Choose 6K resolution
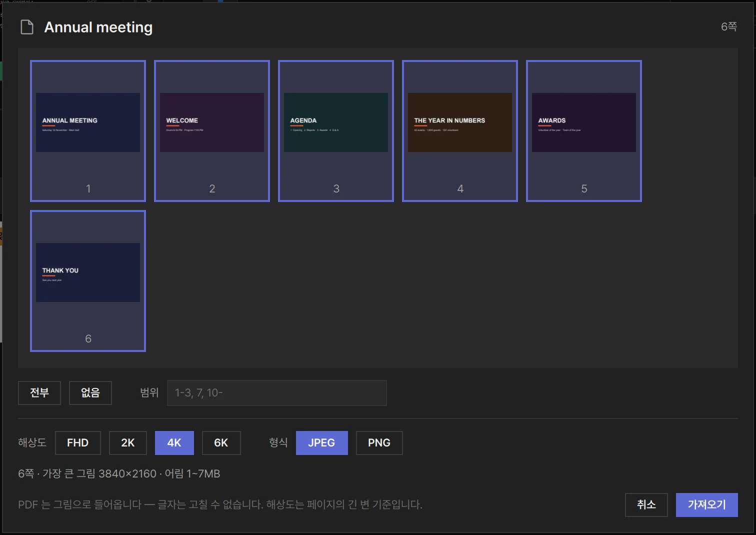 (221, 443)
